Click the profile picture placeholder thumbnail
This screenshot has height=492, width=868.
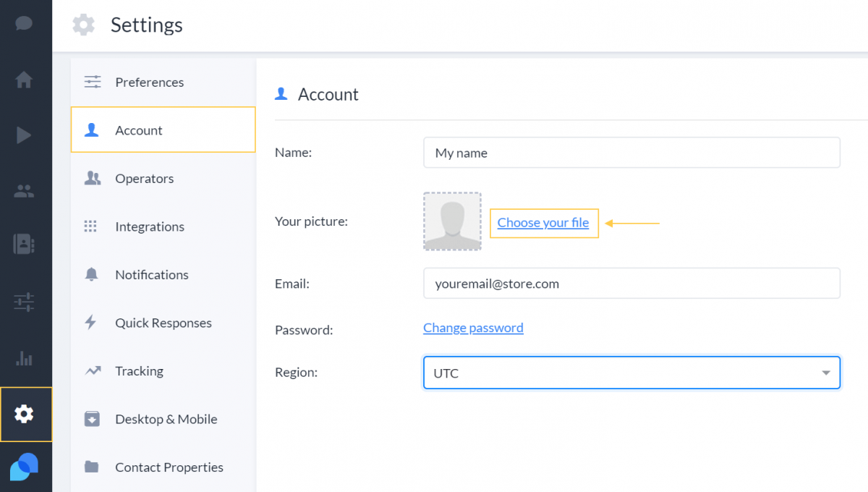point(452,221)
